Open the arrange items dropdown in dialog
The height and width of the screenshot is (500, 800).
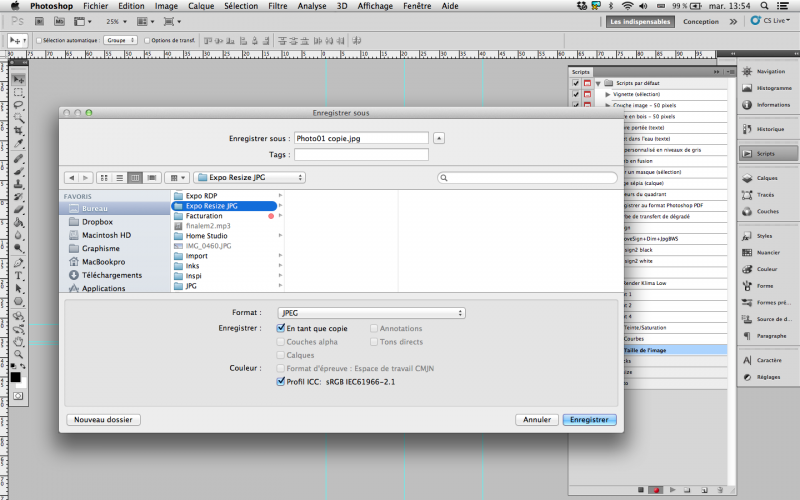(178, 178)
